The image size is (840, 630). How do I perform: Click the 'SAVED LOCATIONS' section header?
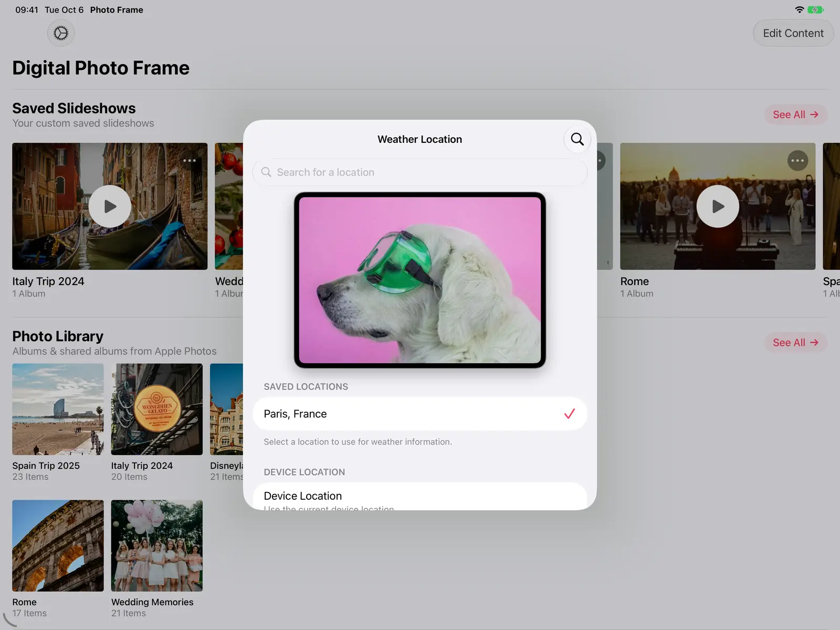306,387
